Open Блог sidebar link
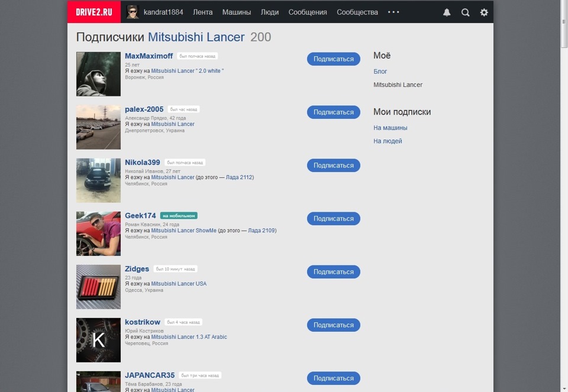 point(380,72)
